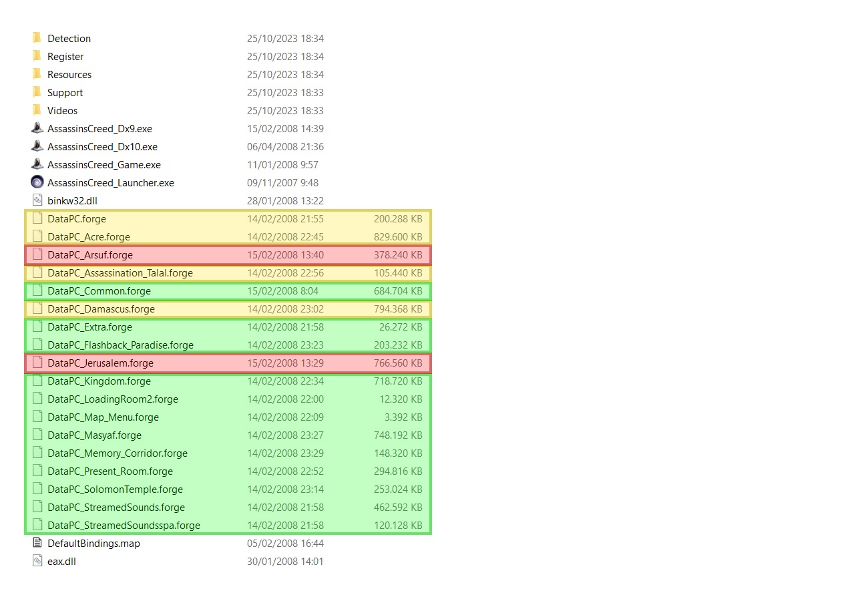
Task: Select the Videos folder name
Action: [x=62, y=111]
